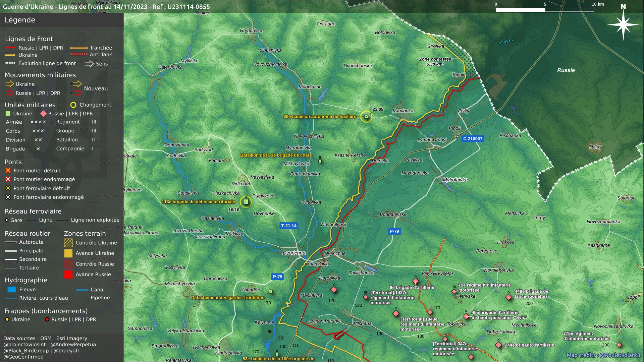The height and width of the screenshot is (362, 644).
Task: Click the Légende panel header
Action: pyautogui.click(x=20, y=20)
